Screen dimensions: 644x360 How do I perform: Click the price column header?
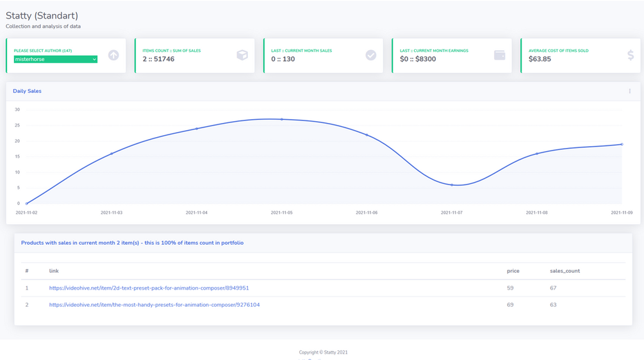(513, 271)
